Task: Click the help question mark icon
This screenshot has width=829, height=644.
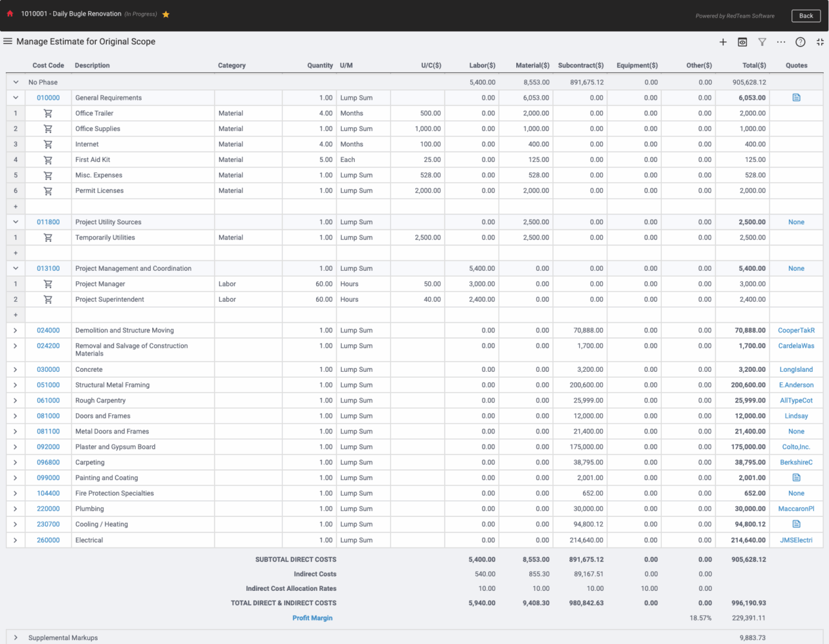Action: [x=801, y=42]
